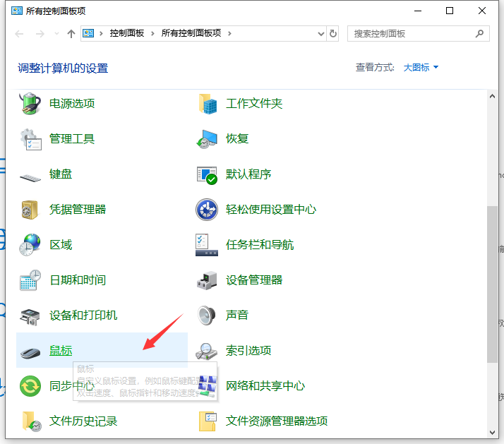This screenshot has height=444, width=504.
Task: Open the 任务栏和导航 link
Action: [x=259, y=245]
